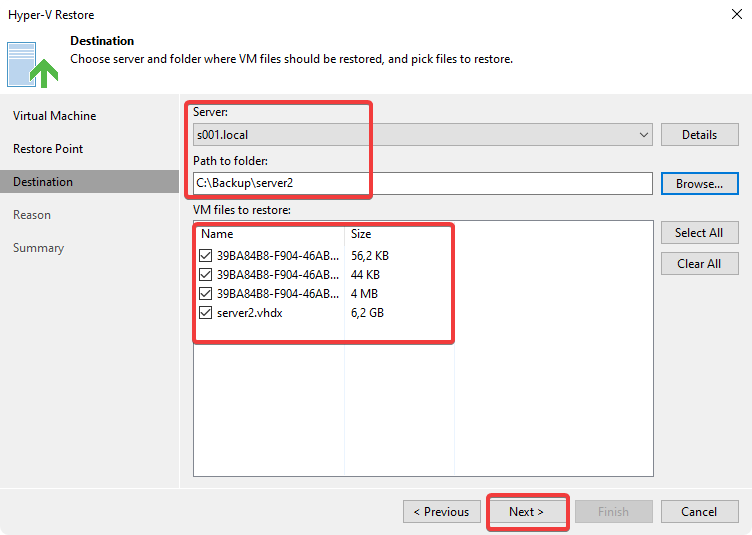Cancel the restore wizard
The image size is (752, 535).
[x=699, y=512]
